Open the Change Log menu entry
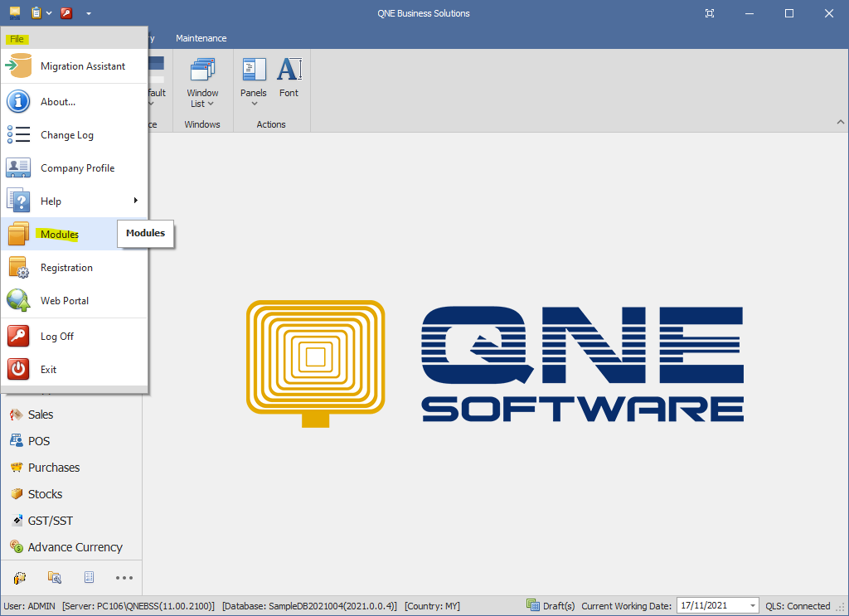Screen dimensions: 849x616 pos(74,135)
